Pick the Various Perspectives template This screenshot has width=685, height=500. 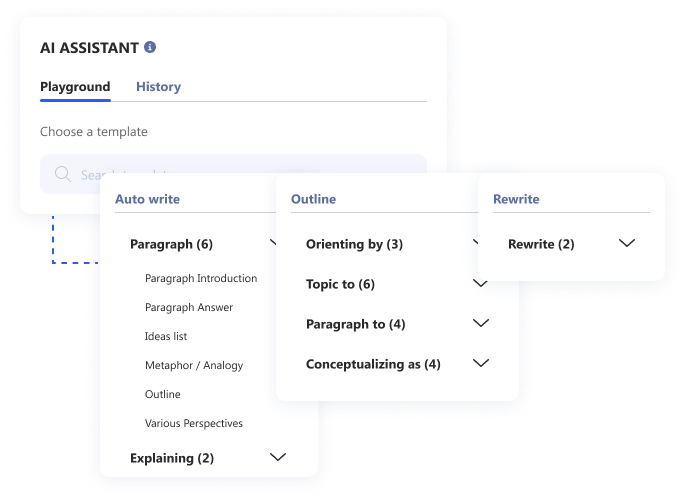[x=194, y=424]
